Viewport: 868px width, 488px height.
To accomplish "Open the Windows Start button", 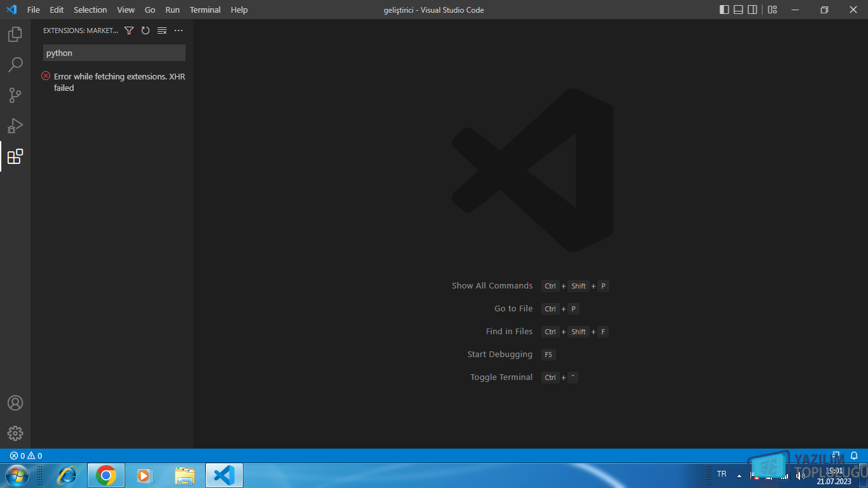I will pos(16,475).
